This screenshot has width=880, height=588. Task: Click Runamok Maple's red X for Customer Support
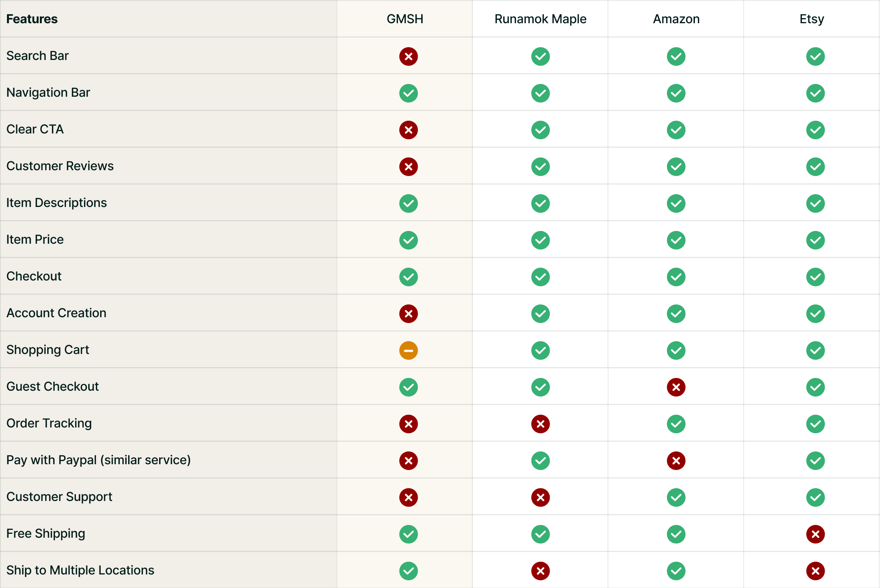[x=540, y=497]
